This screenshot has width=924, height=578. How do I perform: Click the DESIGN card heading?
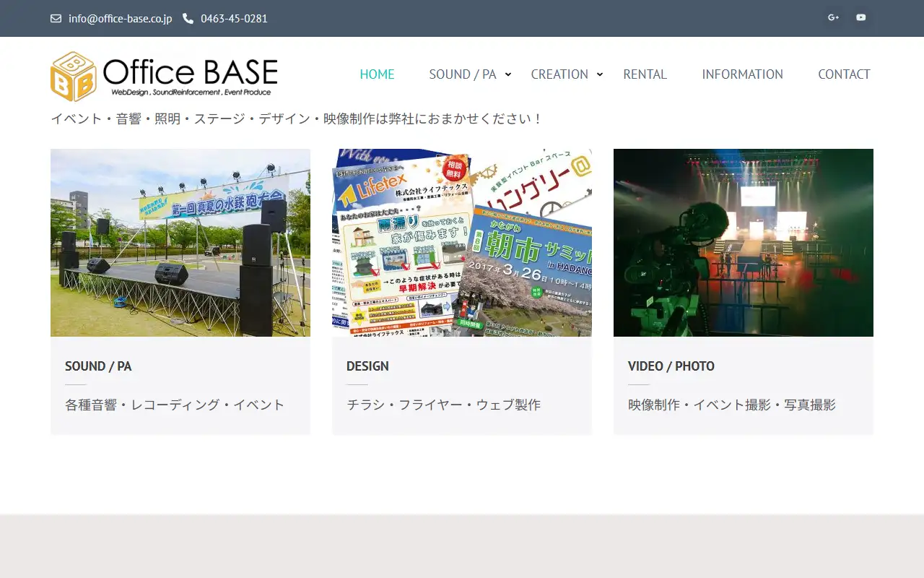(367, 366)
